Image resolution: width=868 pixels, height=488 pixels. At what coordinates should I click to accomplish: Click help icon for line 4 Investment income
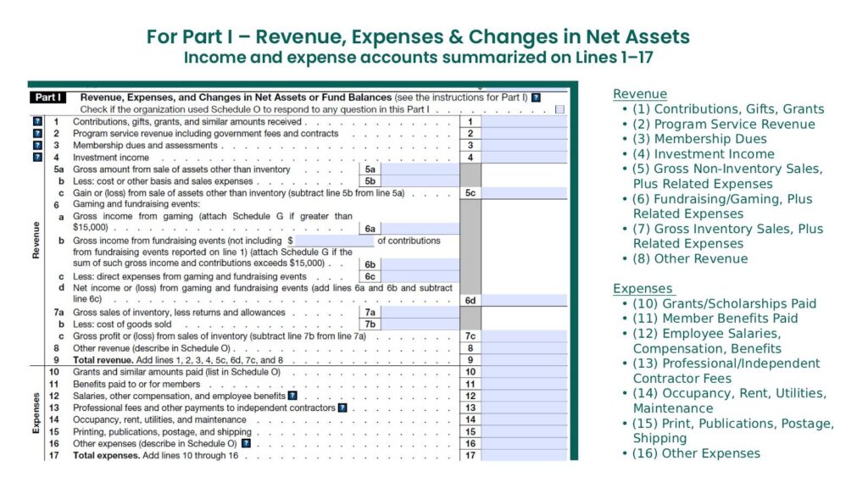tap(36, 158)
